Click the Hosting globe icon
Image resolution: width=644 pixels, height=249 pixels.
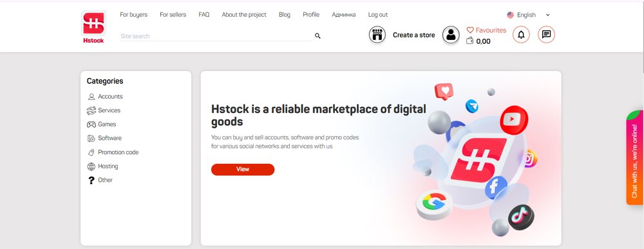[91, 166]
